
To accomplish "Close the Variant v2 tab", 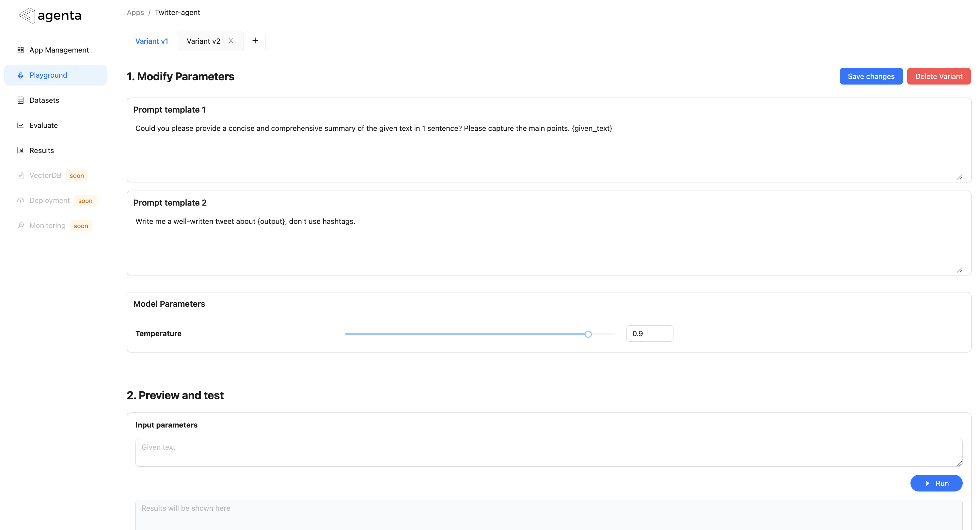I will tap(231, 41).
